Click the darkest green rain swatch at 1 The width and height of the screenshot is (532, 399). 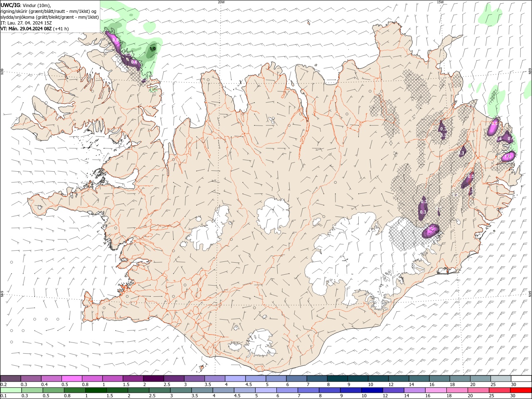(96, 390)
